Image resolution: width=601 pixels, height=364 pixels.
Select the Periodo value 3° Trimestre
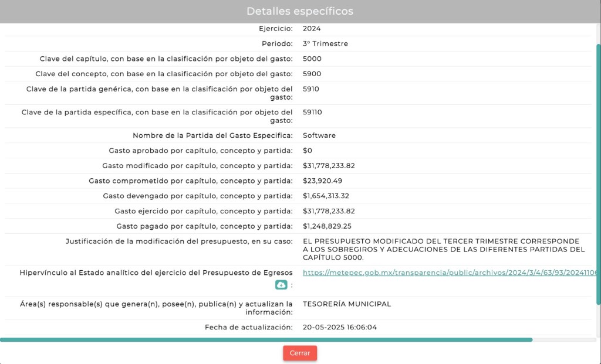[325, 43]
